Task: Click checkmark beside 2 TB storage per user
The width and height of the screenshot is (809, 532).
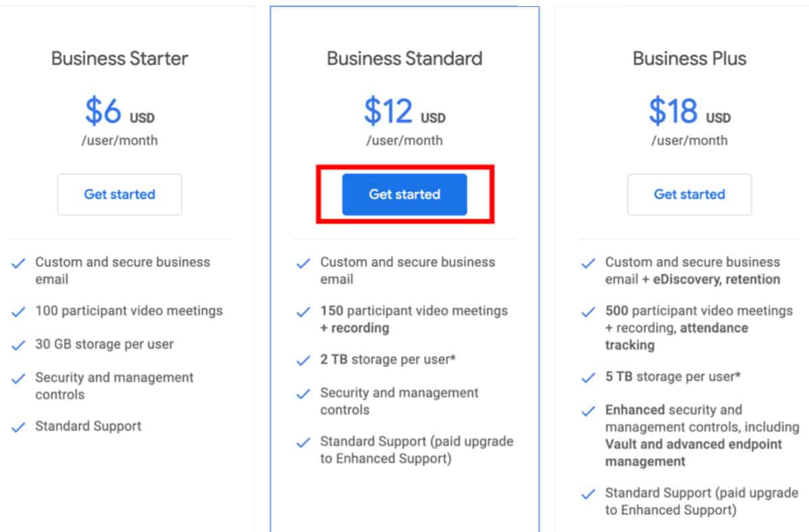Action: [x=303, y=361]
